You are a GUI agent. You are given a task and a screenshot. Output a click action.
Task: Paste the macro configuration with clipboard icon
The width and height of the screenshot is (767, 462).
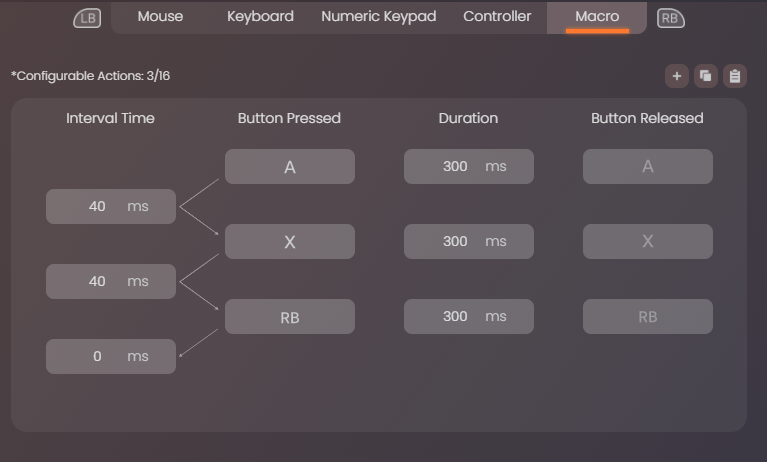[735, 76]
